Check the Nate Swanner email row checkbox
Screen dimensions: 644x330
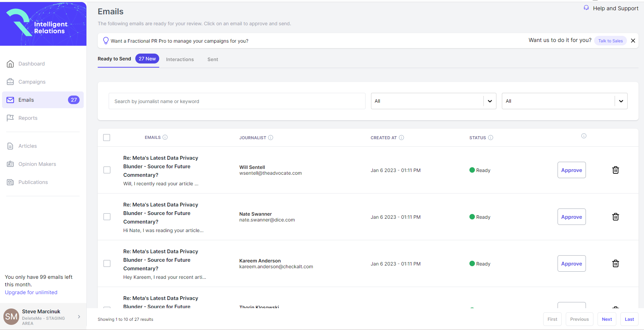tap(107, 217)
